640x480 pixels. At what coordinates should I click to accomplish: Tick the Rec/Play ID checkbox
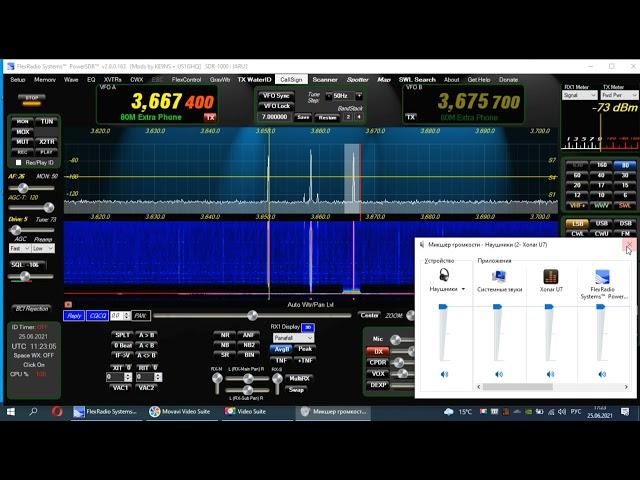pyautogui.click(x=18, y=162)
